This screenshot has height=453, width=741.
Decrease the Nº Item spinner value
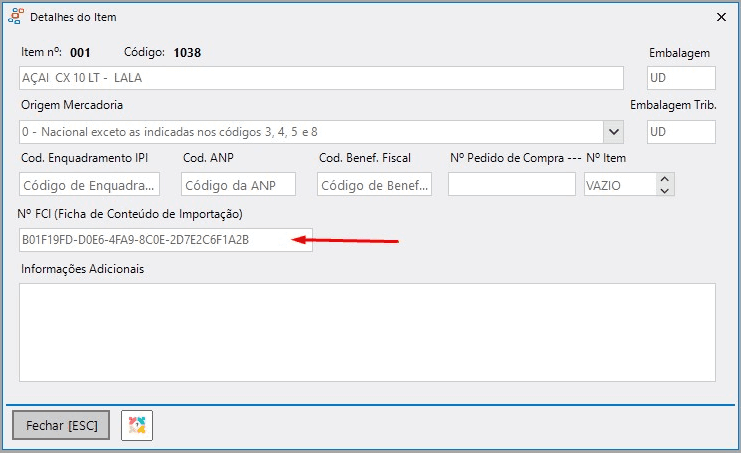pos(664,190)
